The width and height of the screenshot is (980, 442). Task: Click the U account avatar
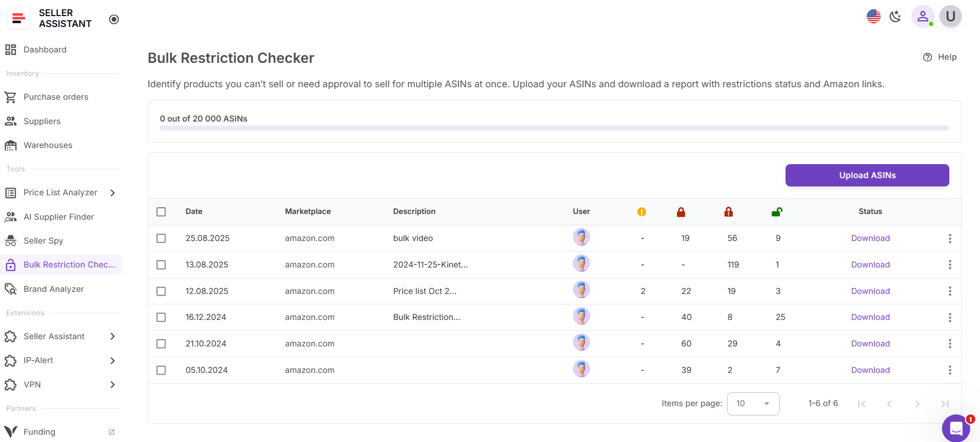point(950,17)
